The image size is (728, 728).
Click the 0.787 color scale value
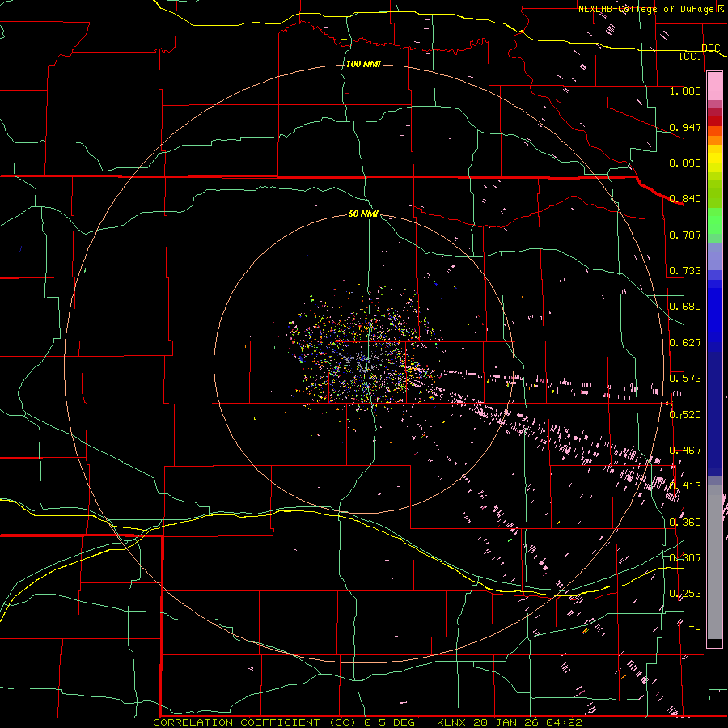click(685, 235)
